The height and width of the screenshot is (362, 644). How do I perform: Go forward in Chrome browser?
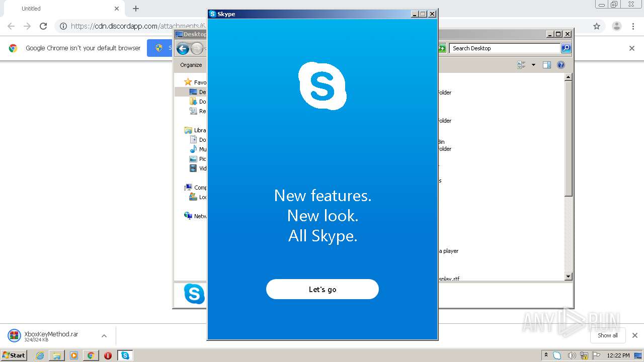point(27,26)
